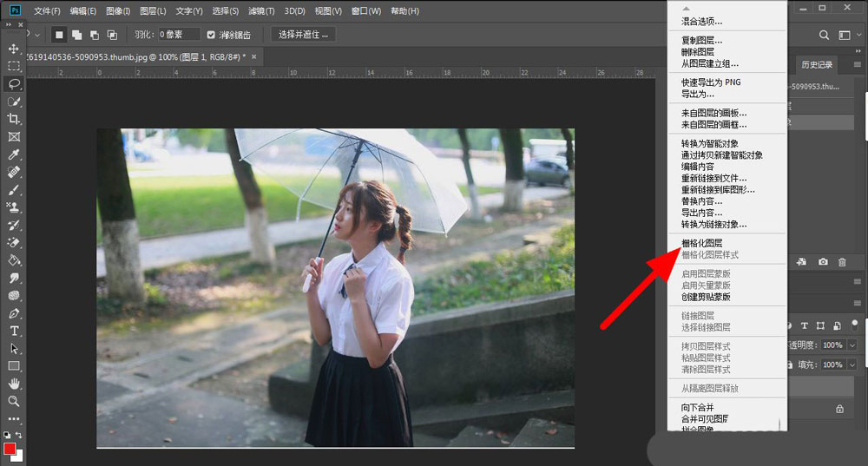
Task: Click the 羽化 feather input field
Action: (179, 35)
